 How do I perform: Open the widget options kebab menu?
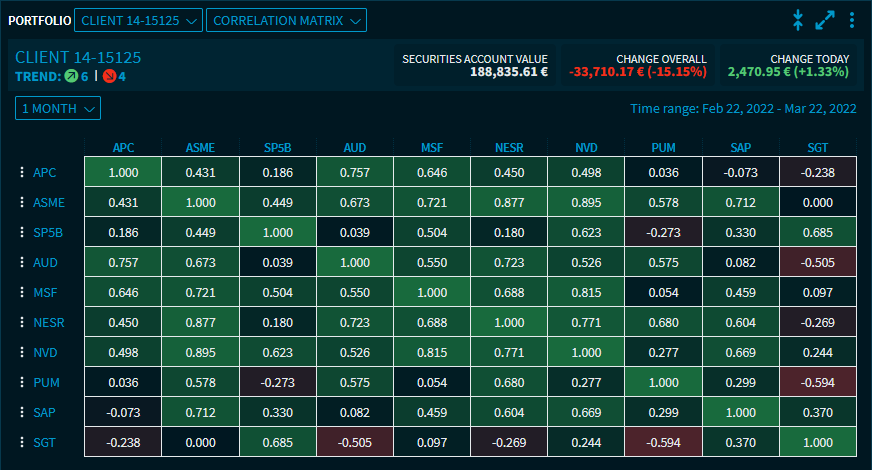pos(852,20)
